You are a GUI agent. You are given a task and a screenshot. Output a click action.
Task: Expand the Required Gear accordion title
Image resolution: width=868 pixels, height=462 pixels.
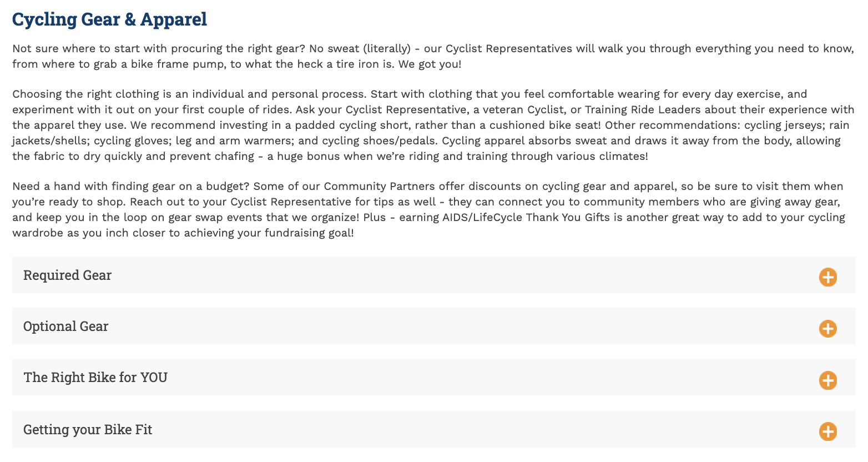click(67, 275)
